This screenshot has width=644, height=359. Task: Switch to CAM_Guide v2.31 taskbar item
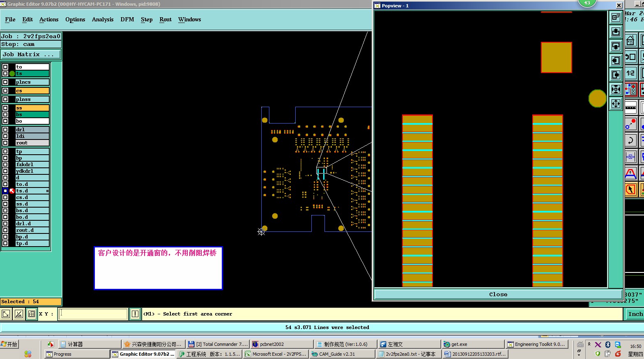[x=342, y=354]
